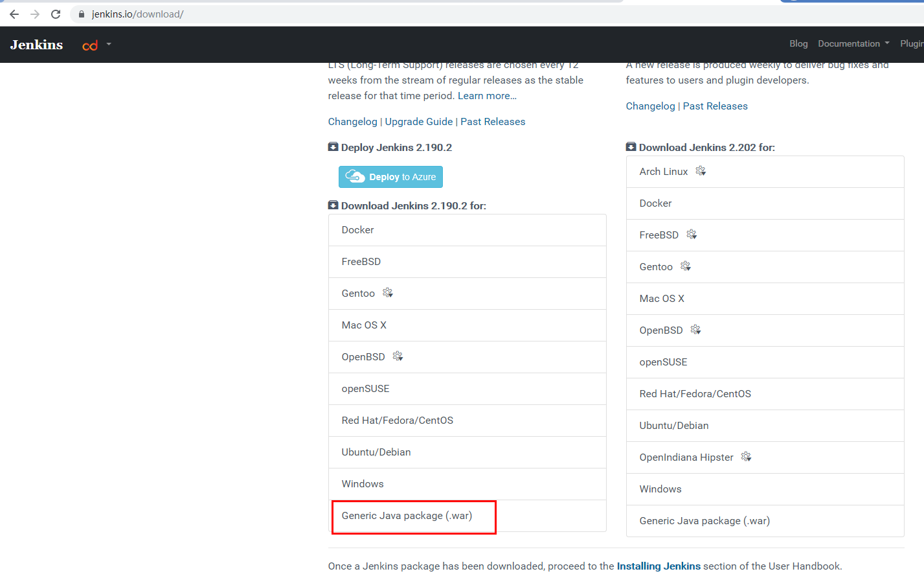Click the package icon before Deploy Jenkins 2.190.2

coord(333,146)
